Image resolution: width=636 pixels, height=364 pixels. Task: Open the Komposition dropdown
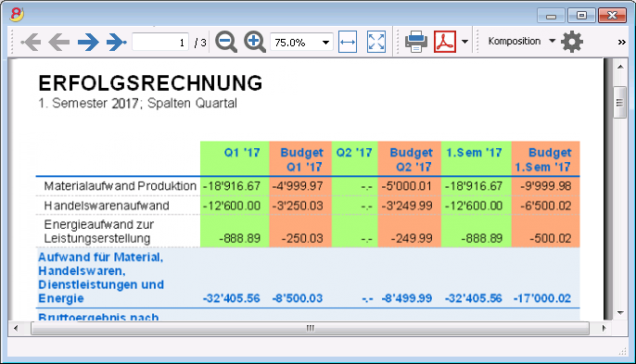coord(522,42)
